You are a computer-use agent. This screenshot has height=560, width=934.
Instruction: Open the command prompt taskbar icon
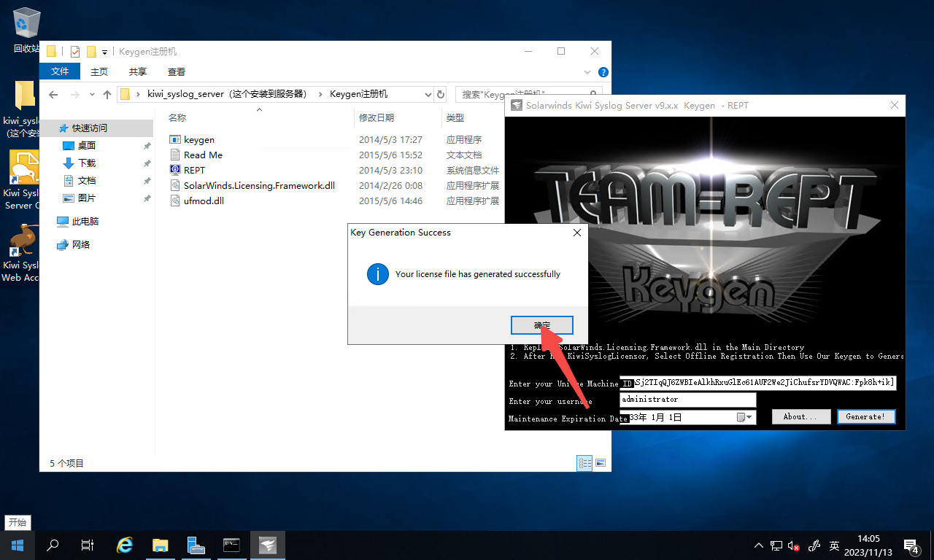(231, 545)
